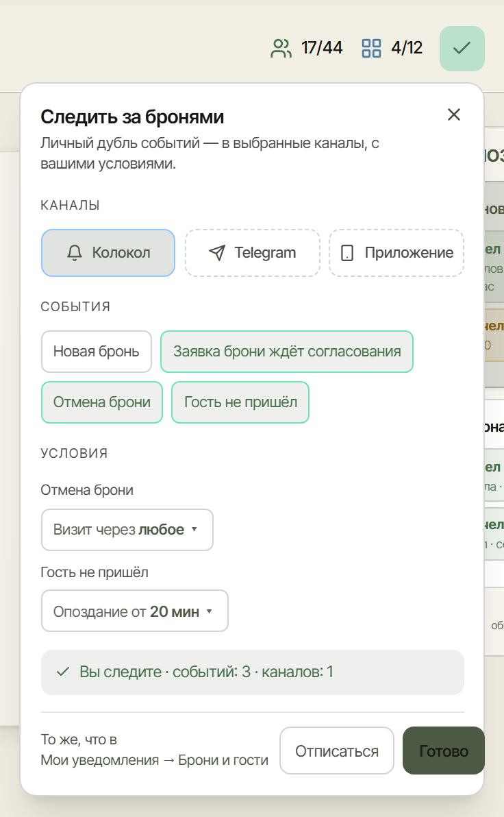This screenshot has width=504, height=817.
Task: Click the tables grid icon beside 4/12
Action: coord(371,49)
